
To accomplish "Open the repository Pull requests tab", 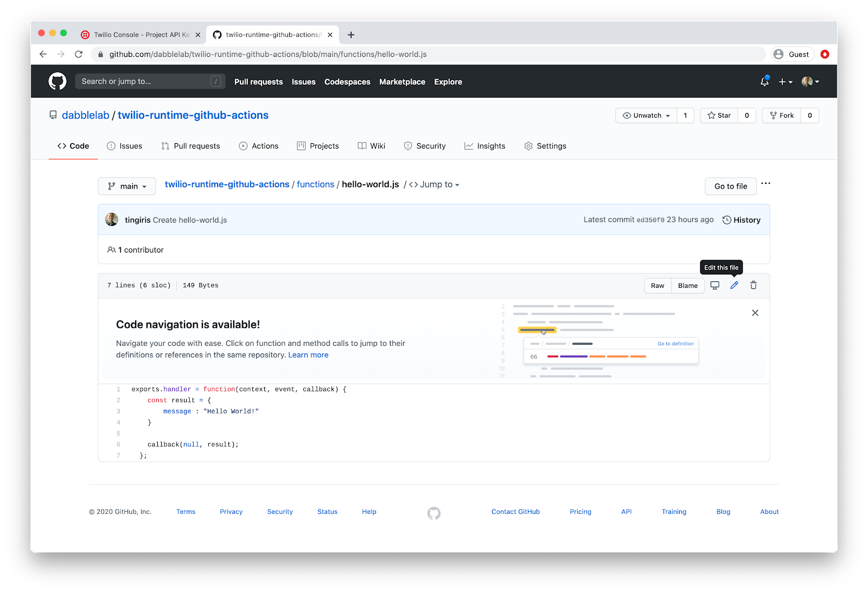I will 190,146.
